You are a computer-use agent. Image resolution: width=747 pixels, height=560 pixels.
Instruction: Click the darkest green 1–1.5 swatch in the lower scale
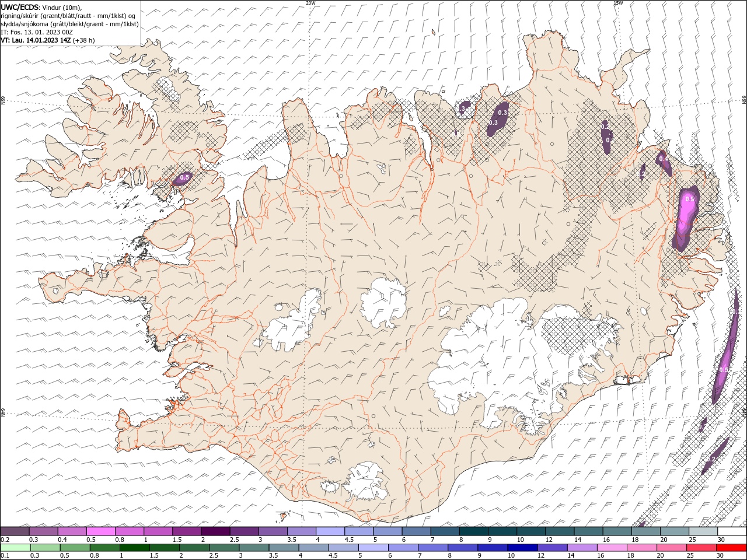pyautogui.click(x=135, y=548)
